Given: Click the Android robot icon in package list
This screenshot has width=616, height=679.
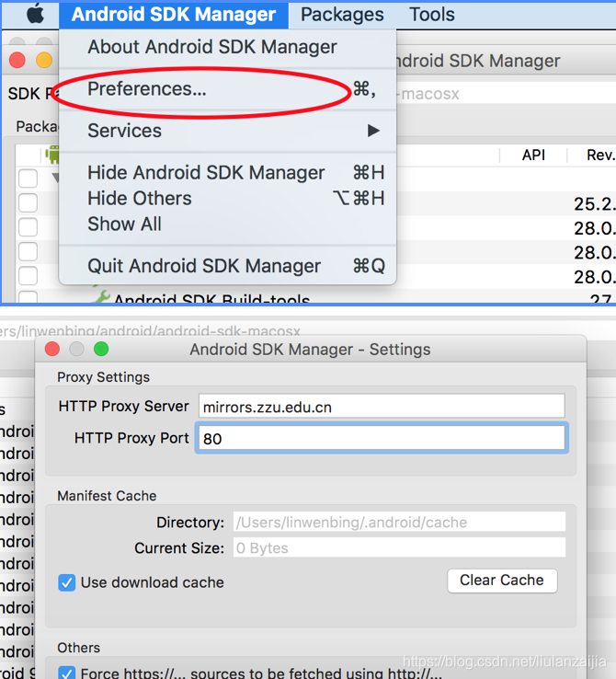Looking at the screenshot, I should (x=52, y=155).
